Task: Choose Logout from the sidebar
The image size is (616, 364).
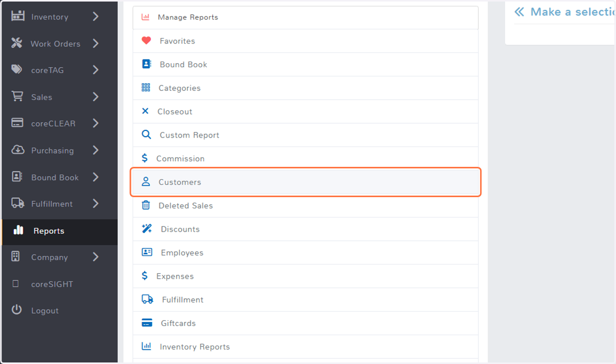Action: (59, 310)
